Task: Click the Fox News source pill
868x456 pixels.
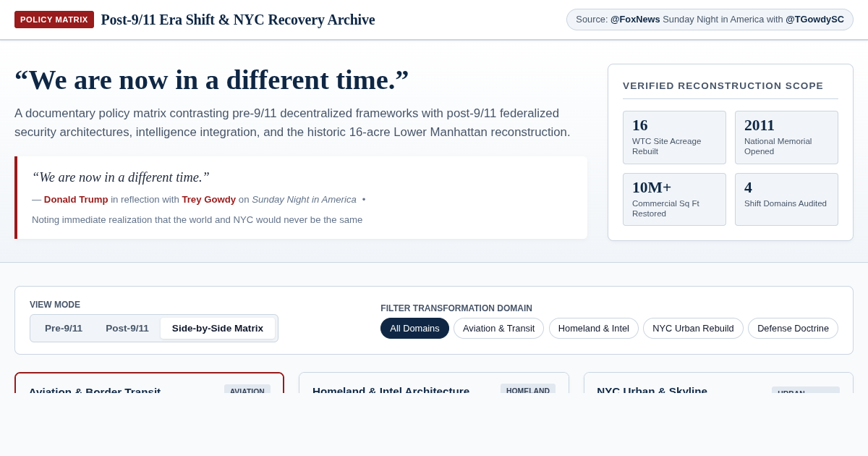Action: tap(710, 20)
